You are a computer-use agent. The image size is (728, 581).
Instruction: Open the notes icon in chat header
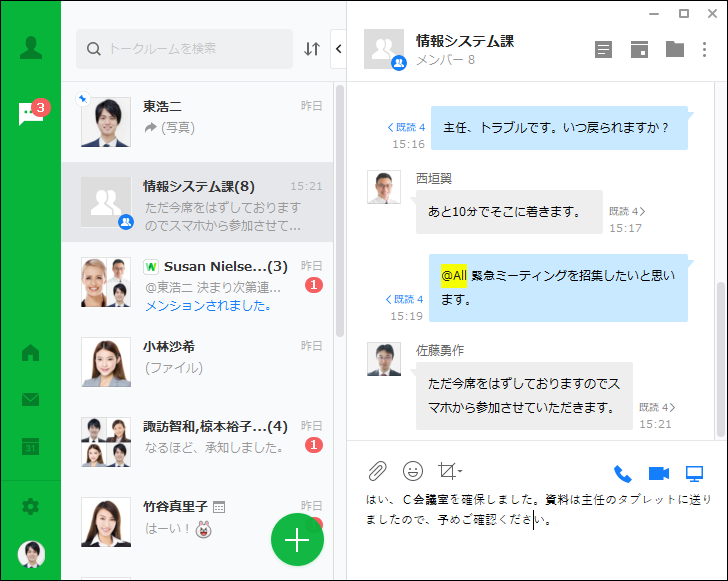point(603,49)
